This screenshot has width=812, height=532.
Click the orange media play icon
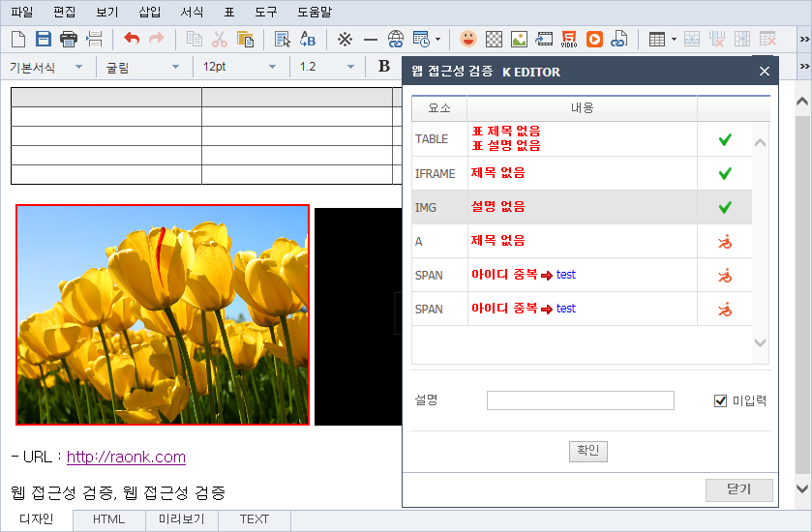594,39
